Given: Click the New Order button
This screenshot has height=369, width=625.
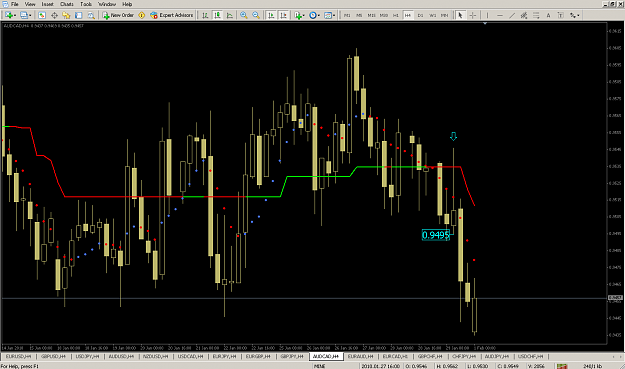Looking at the screenshot, I should click(118, 15).
